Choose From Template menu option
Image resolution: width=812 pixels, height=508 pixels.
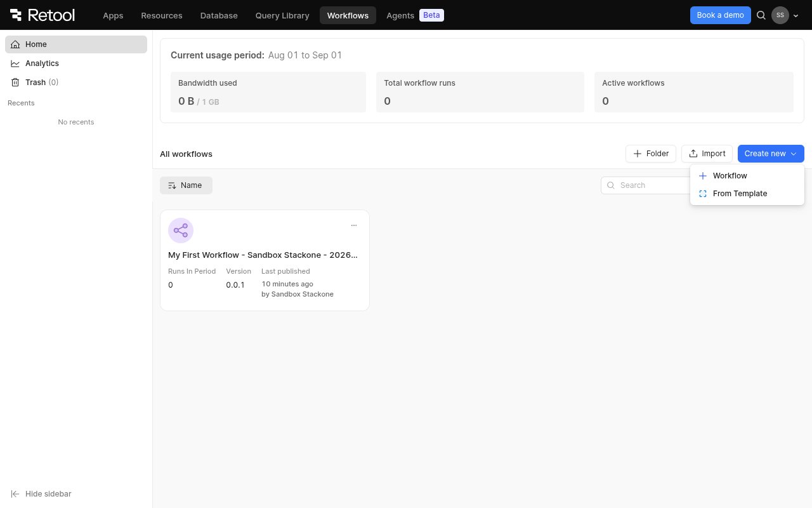click(747, 194)
